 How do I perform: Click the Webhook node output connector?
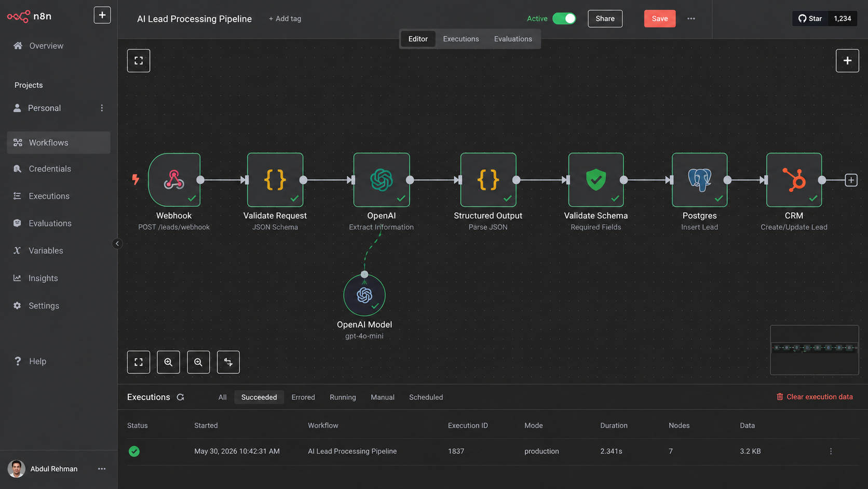200,180
